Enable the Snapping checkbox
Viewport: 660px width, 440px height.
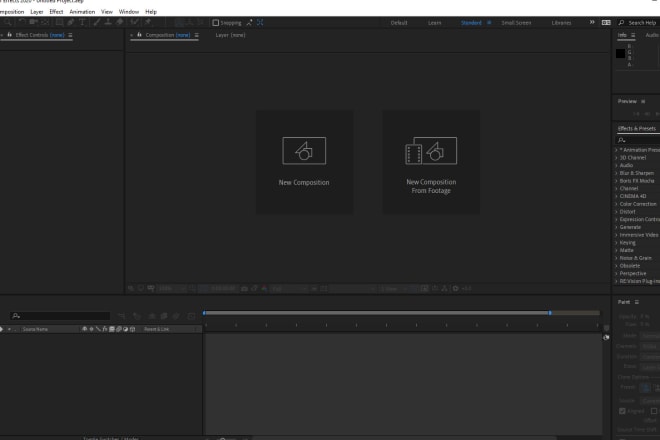(216, 23)
